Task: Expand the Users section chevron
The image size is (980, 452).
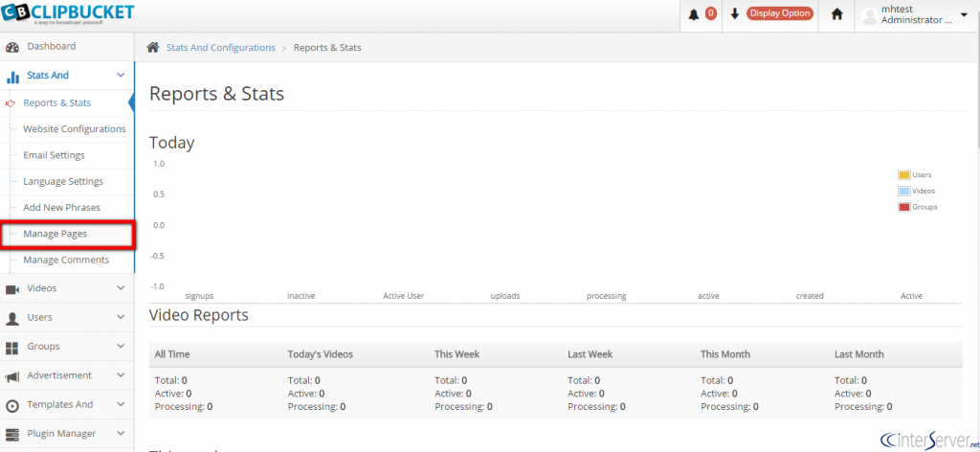Action: pyautogui.click(x=122, y=317)
